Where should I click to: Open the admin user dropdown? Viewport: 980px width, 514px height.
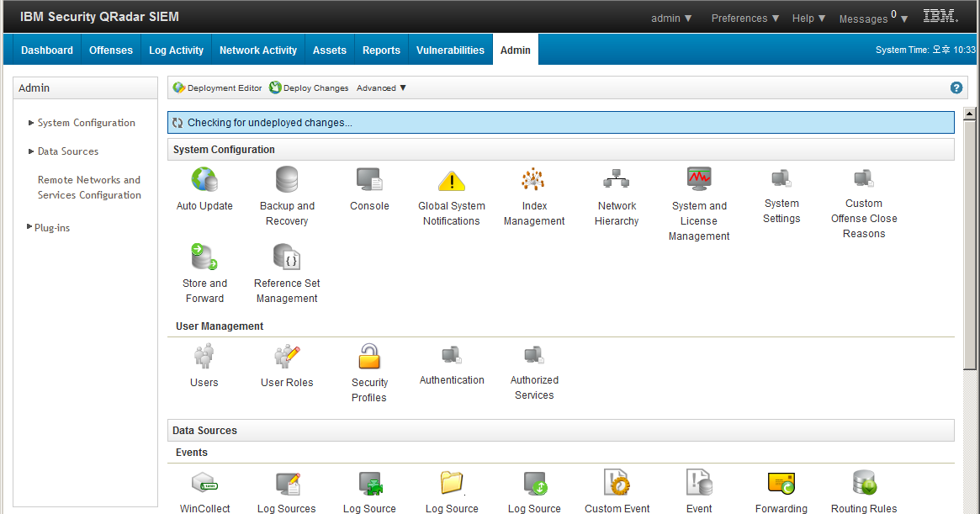point(671,19)
